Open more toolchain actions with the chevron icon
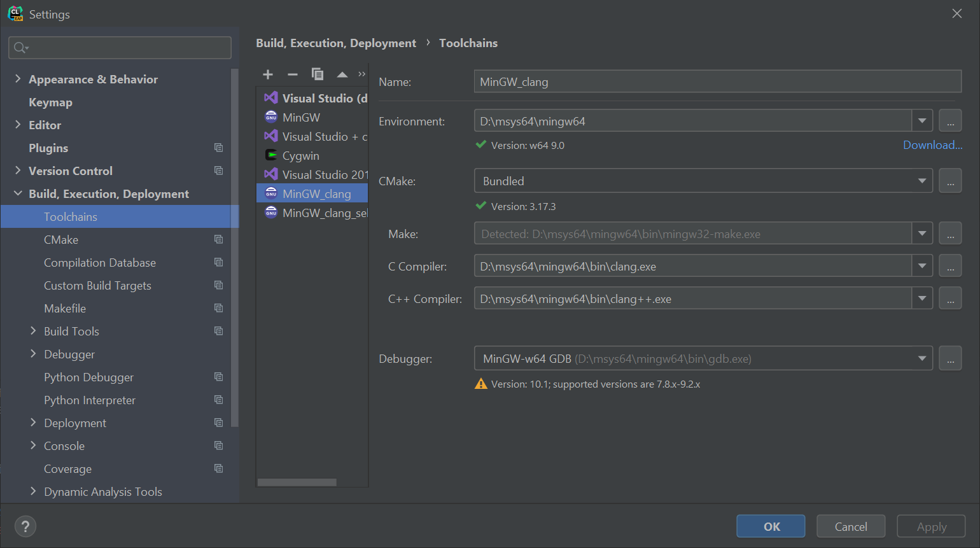 [x=361, y=74]
